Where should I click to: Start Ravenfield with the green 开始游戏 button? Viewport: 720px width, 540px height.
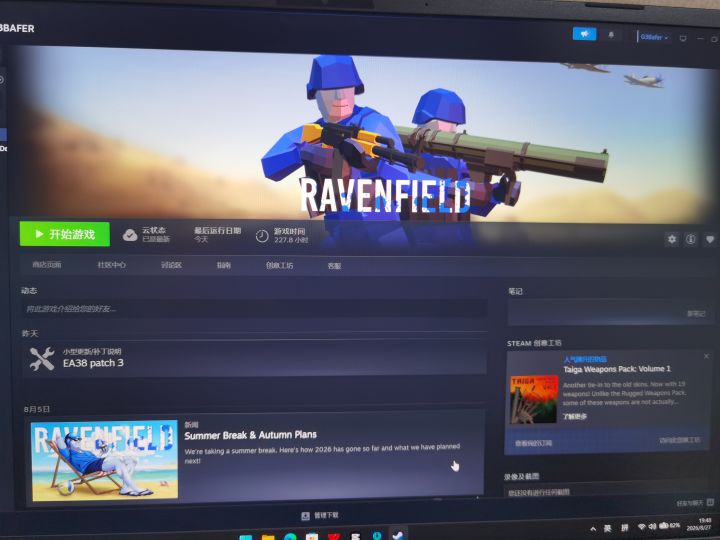65,234
